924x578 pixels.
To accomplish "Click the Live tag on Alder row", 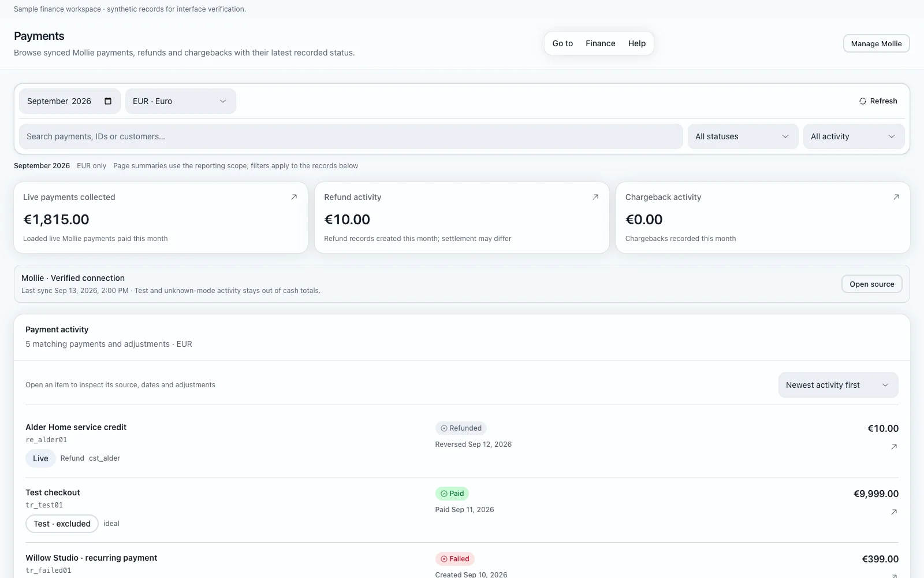I will pyautogui.click(x=40, y=458).
